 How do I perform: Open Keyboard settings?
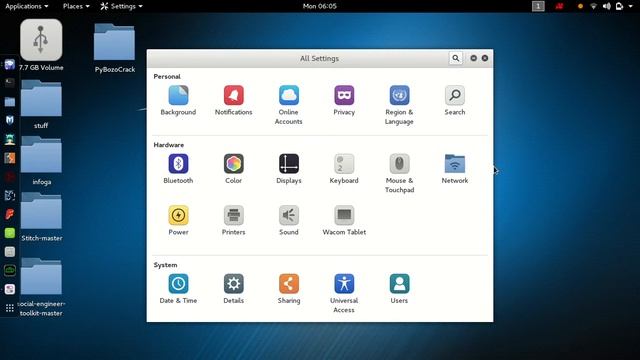[344, 169]
